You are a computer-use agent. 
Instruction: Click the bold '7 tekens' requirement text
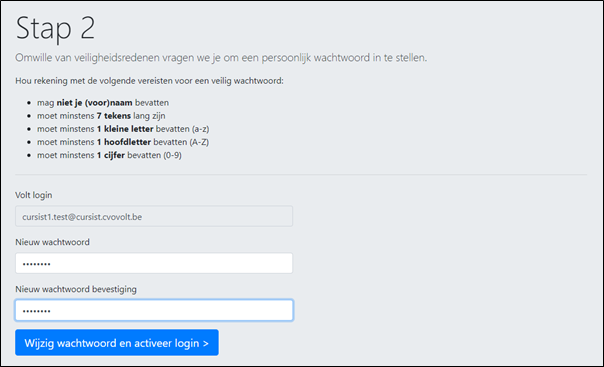click(x=114, y=116)
